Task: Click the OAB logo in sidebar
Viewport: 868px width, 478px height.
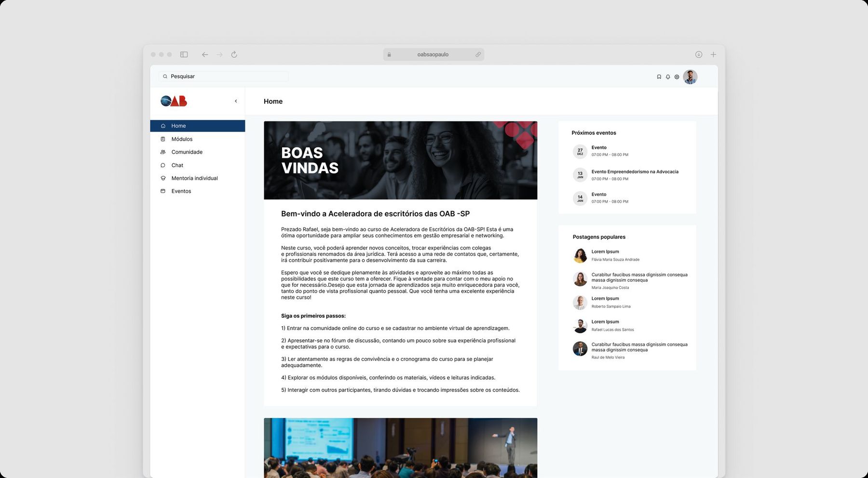Action: pyautogui.click(x=174, y=101)
